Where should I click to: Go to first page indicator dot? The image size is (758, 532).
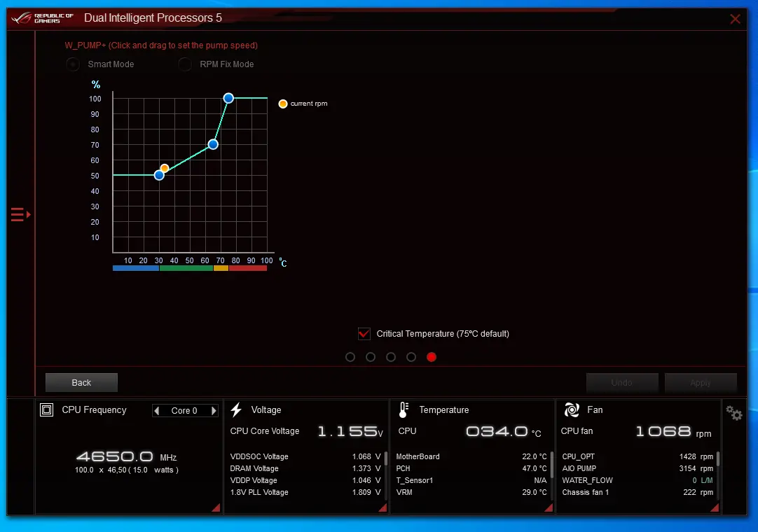(x=350, y=357)
